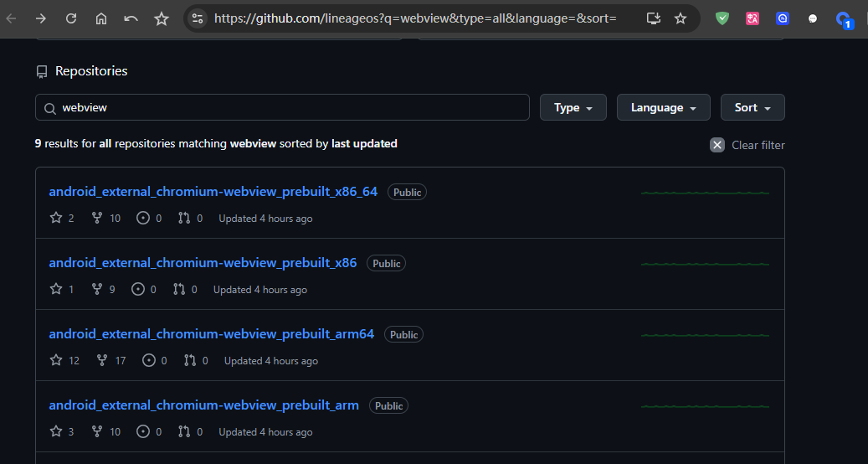View pull requests of prebuilt_x86_64 repo
This screenshot has width=868, height=464.
pyautogui.click(x=190, y=218)
